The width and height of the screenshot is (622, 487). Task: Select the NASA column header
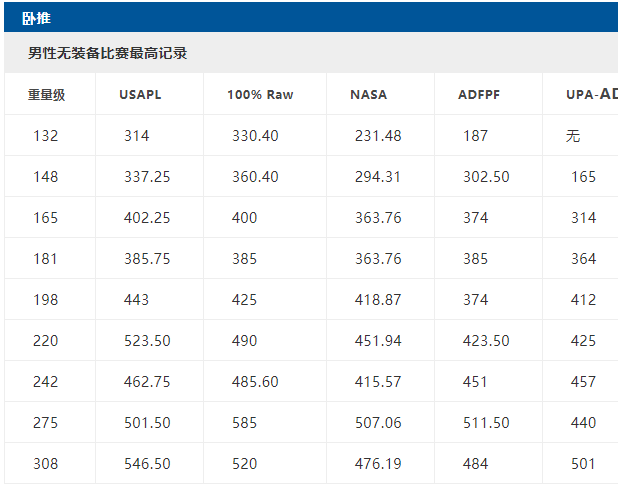(368, 95)
